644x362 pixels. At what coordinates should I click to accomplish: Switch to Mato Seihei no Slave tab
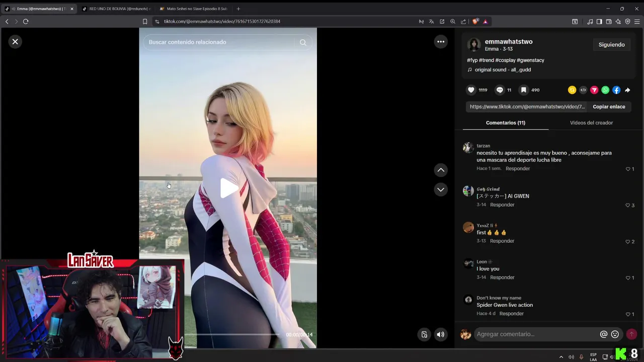(x=193, y=9)
